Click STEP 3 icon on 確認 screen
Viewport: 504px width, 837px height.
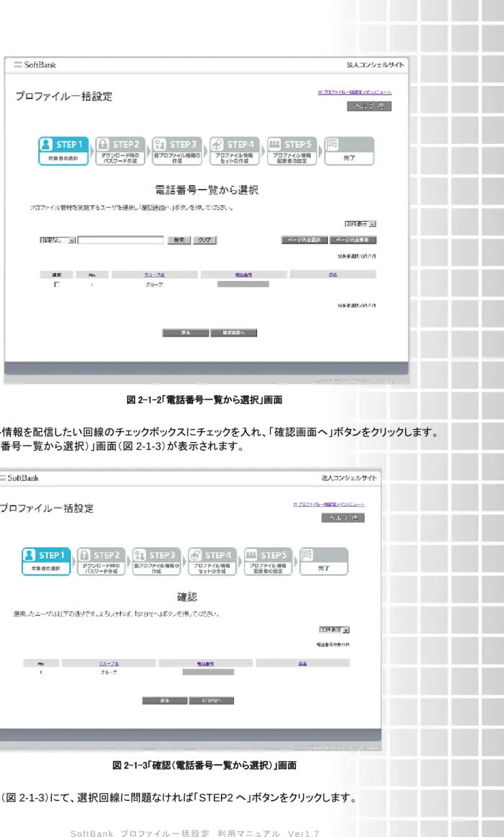tap(140, 555)
